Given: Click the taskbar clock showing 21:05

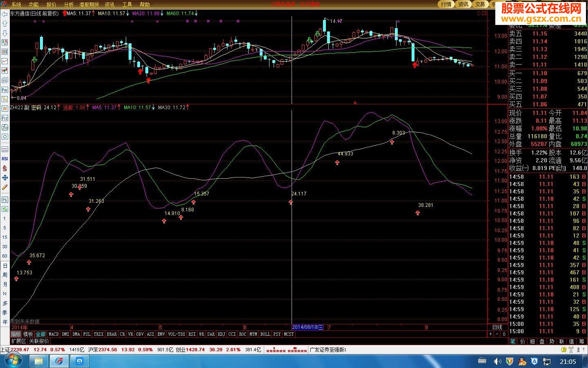Looking at the screenshot, I should (x=568, y=361).
